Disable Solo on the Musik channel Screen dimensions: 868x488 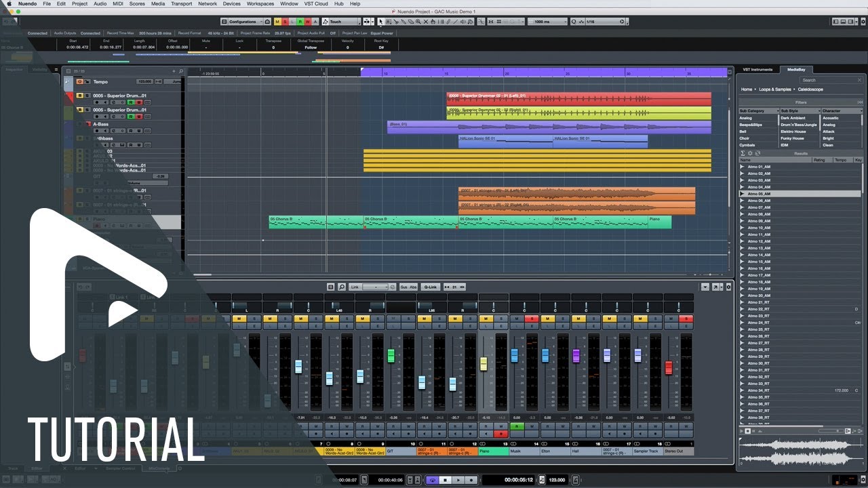(x=532, y=319)
